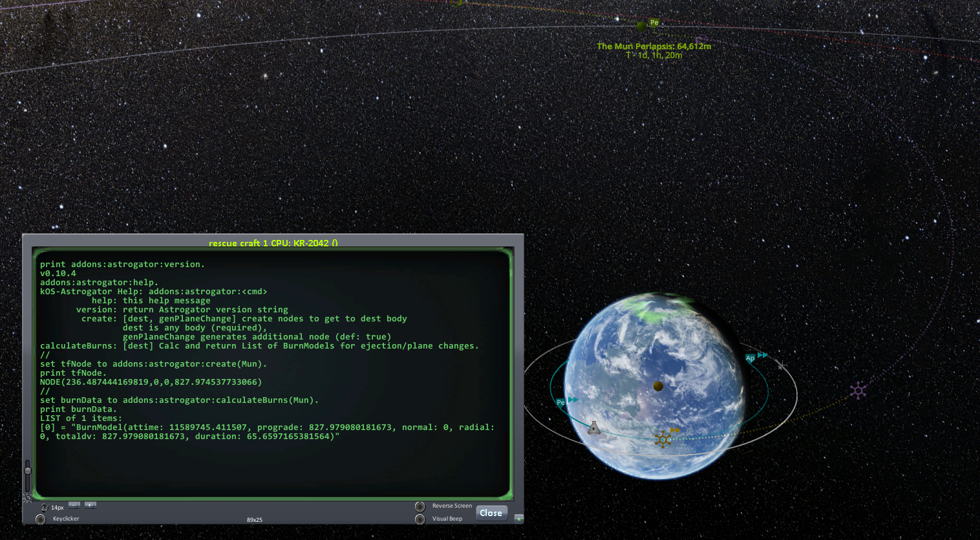Click the 'LIST of 1 items:' line
This screenshot has width=980, height=540.
81,418
